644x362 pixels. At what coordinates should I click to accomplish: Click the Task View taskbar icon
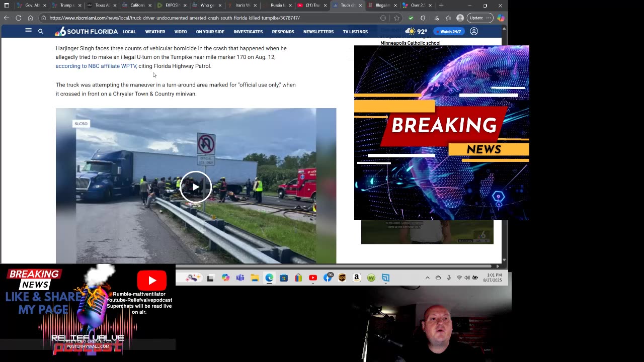(210, 278)
